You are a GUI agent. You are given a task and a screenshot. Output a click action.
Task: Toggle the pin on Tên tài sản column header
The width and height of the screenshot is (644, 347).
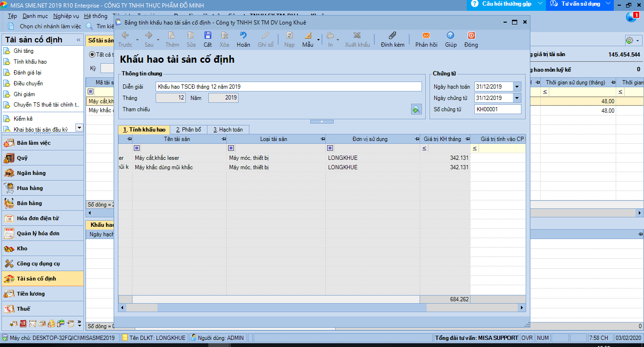223,139
